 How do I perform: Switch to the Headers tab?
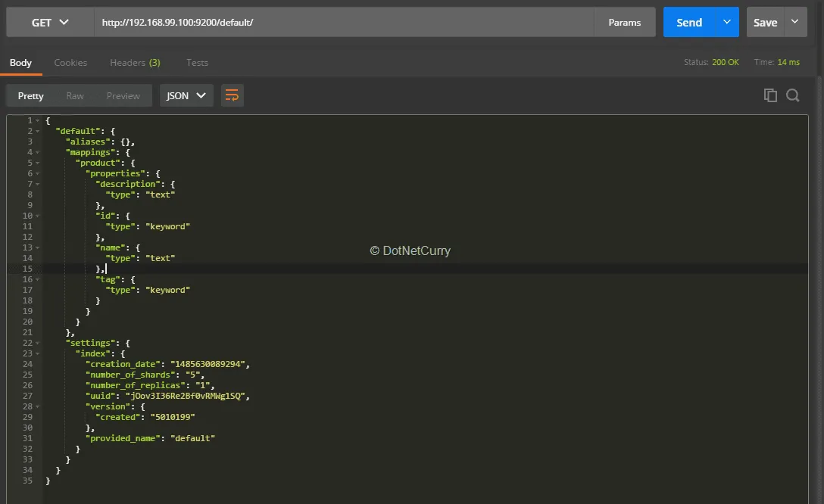click(135, 63)
